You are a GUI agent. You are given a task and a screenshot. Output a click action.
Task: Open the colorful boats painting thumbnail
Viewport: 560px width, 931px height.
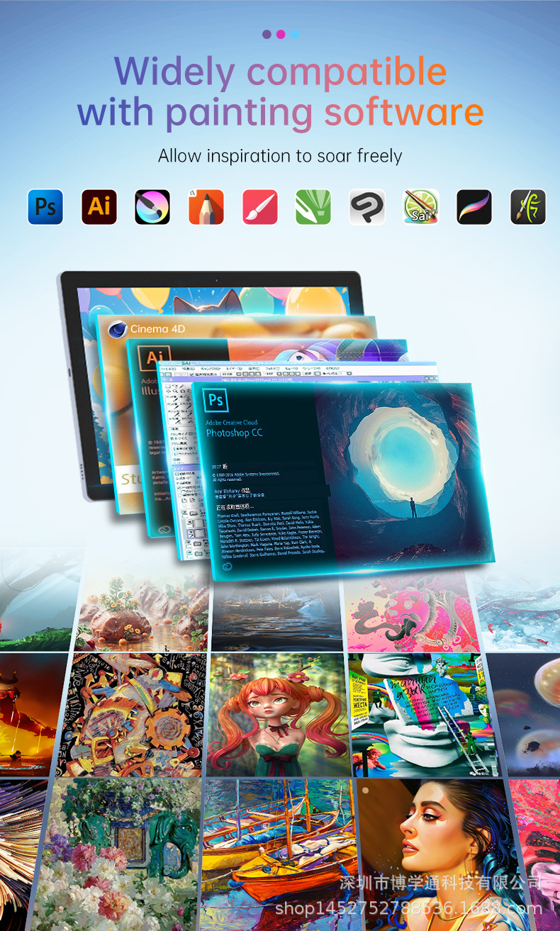click(x=281, y=855)
